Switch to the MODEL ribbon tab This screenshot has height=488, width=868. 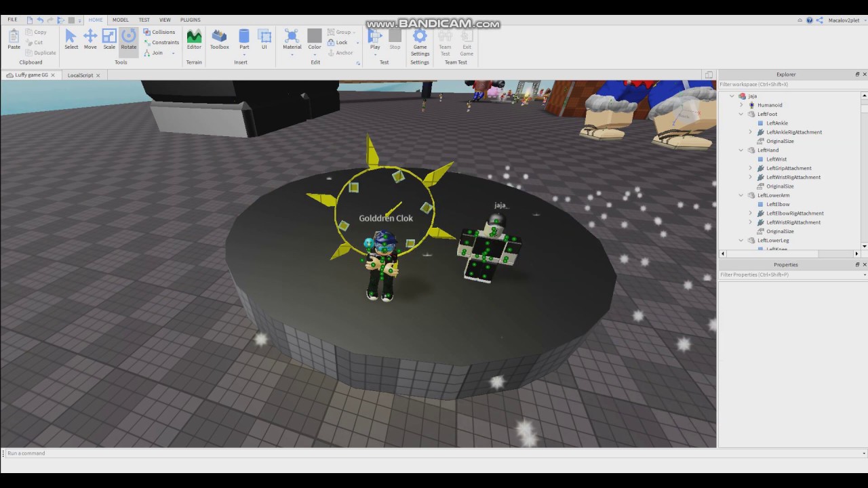point(120,20)
